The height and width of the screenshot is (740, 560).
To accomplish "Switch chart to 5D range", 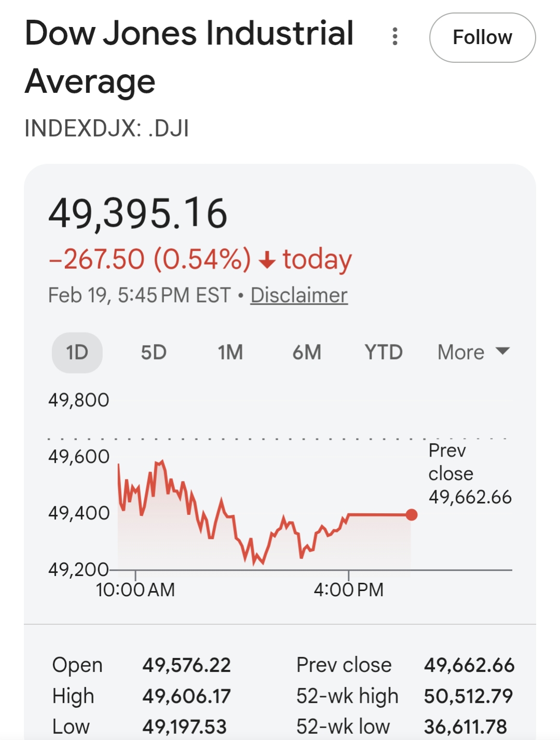I will point(154,352).
